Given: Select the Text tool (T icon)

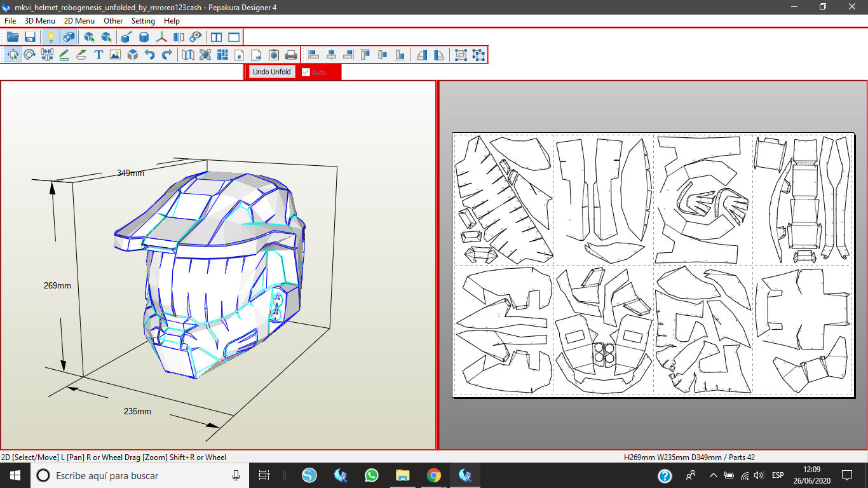Looking at the screenshot, I should (x=98, y=55).
